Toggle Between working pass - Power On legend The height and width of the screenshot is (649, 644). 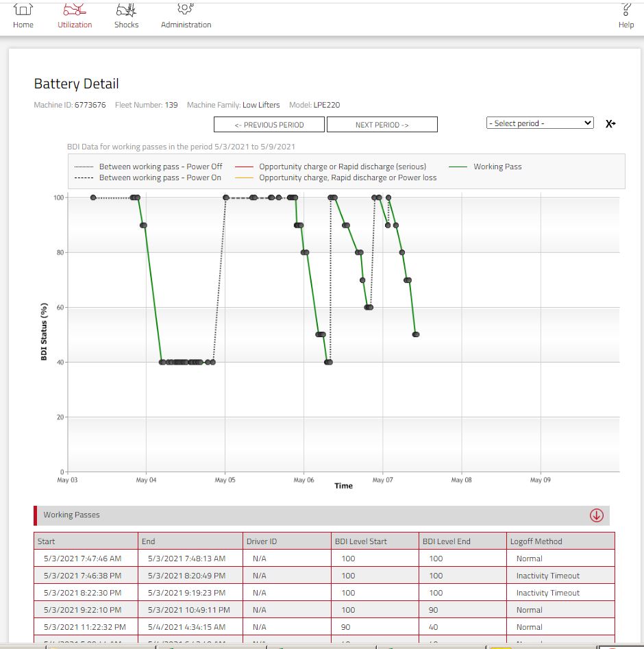(x=148, y=177)
